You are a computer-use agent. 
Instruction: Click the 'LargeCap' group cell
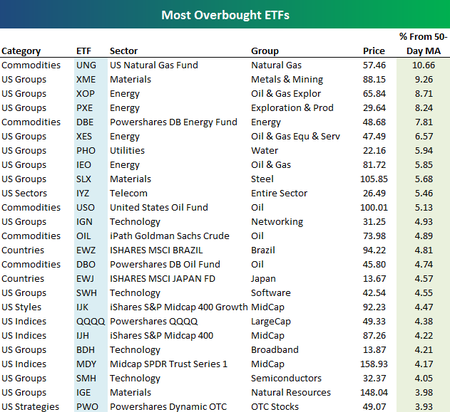coord(271,322)
